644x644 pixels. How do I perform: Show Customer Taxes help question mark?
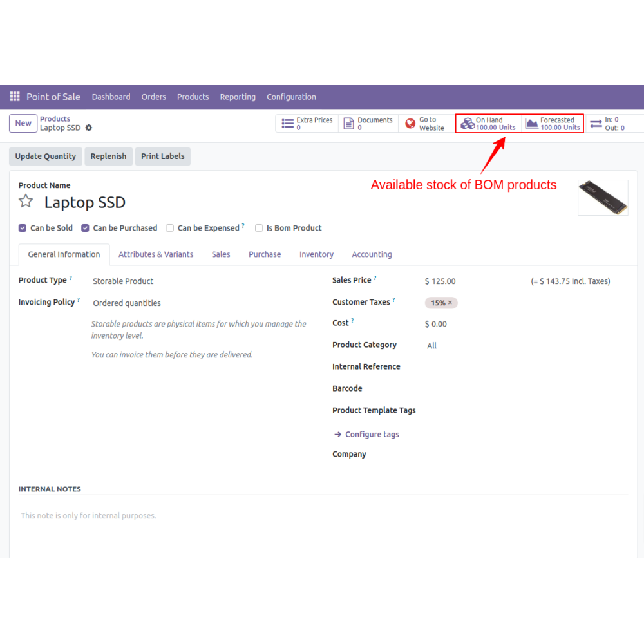(x=393, y=300)
